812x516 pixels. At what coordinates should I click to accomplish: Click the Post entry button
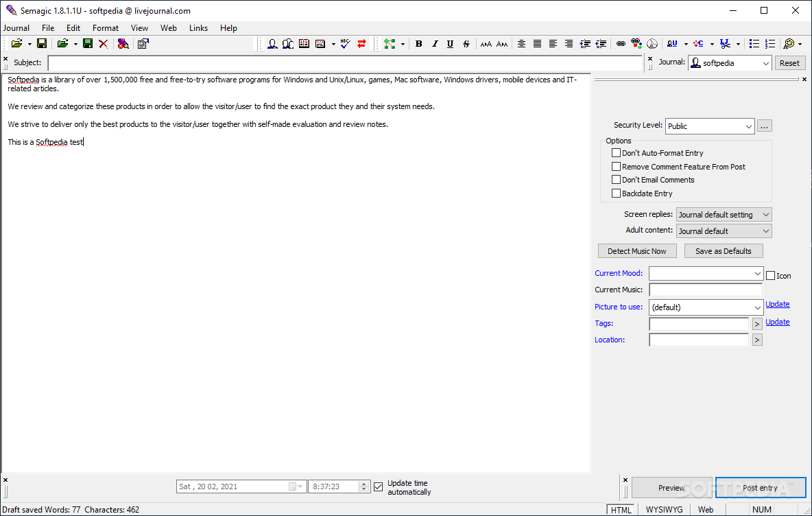point(760,487)
